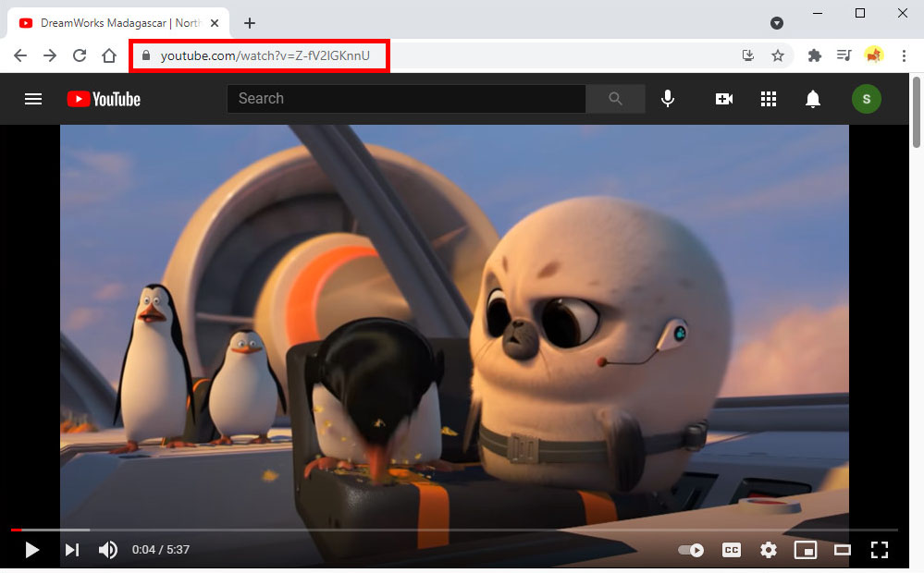Open the green S account avatar
The image size is (924, 573).
click(867, 98)
